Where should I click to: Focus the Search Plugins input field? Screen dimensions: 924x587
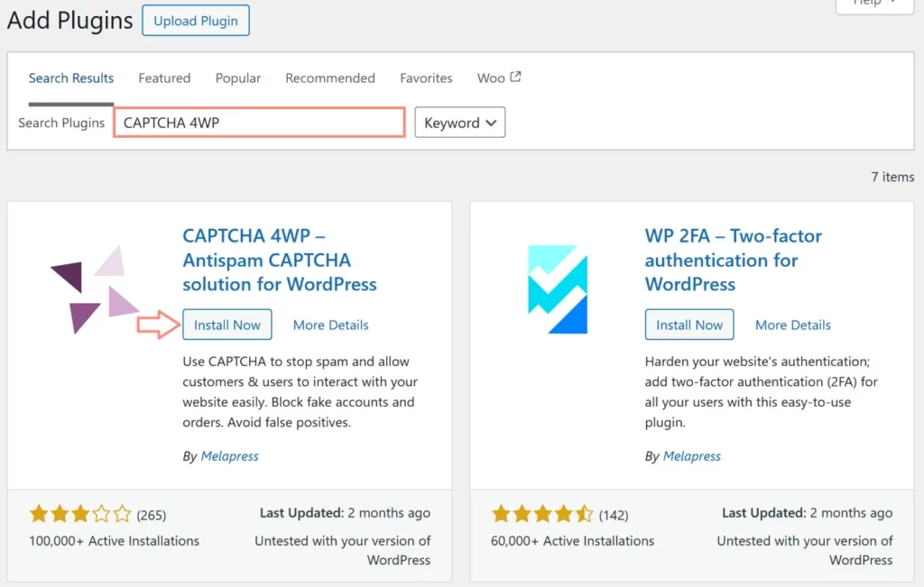259,123
